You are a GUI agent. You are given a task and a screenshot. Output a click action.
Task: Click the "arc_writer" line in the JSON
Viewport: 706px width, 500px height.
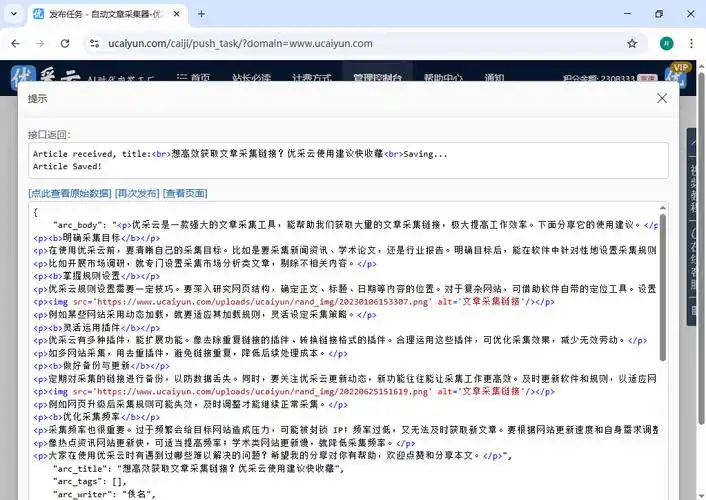[104, 494]
